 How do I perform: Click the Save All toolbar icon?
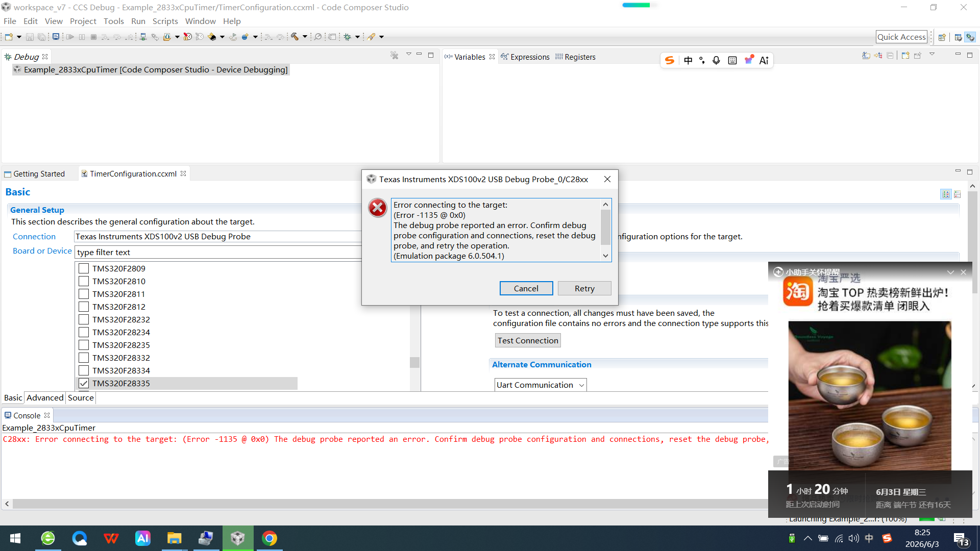tap(42, 37)
